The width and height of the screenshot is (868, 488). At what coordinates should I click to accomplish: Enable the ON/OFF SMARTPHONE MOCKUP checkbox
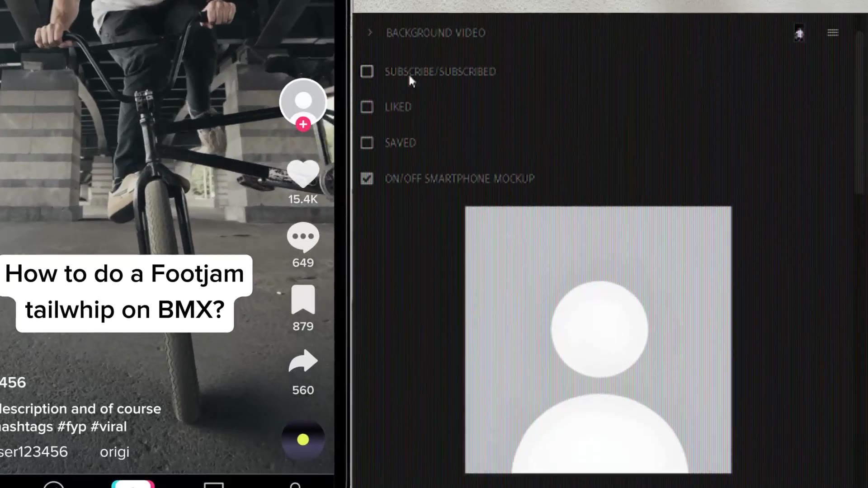click(x=367, y=178)
